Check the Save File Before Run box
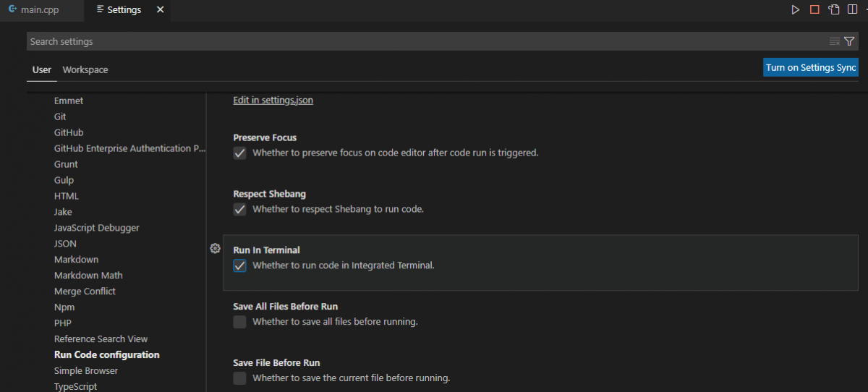The image size is (868, 392). coord(240,378)
